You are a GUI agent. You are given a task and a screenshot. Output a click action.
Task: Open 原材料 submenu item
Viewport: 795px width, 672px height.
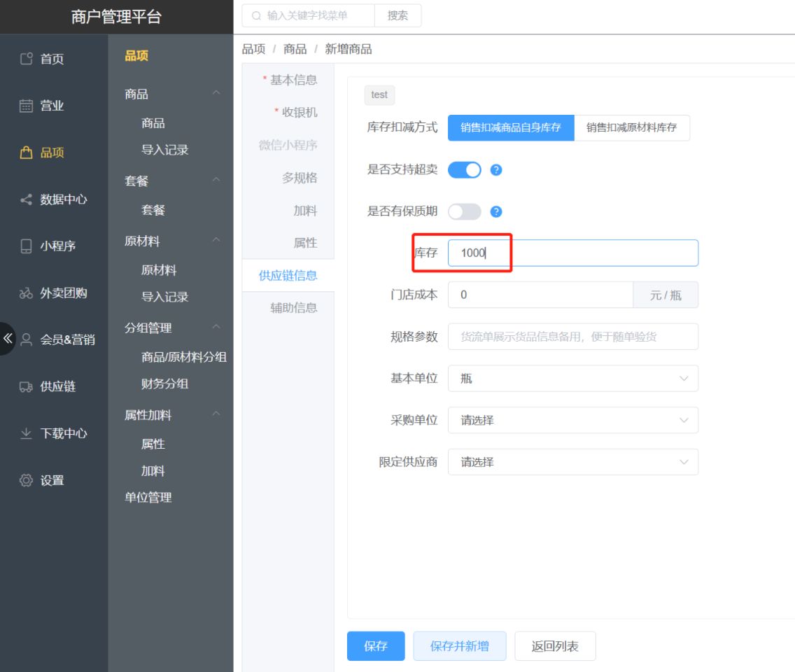[x=159, y=270]
